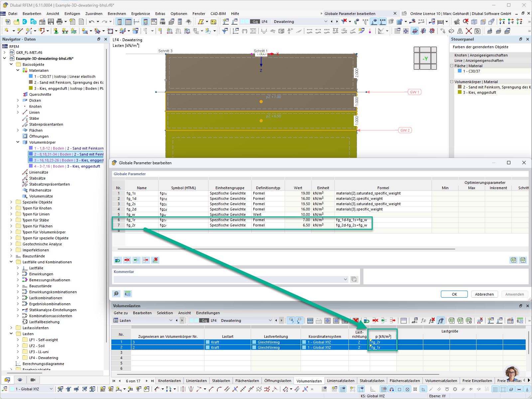
Task: Click the Save icon in main toolbar
Action: point(51,22)
